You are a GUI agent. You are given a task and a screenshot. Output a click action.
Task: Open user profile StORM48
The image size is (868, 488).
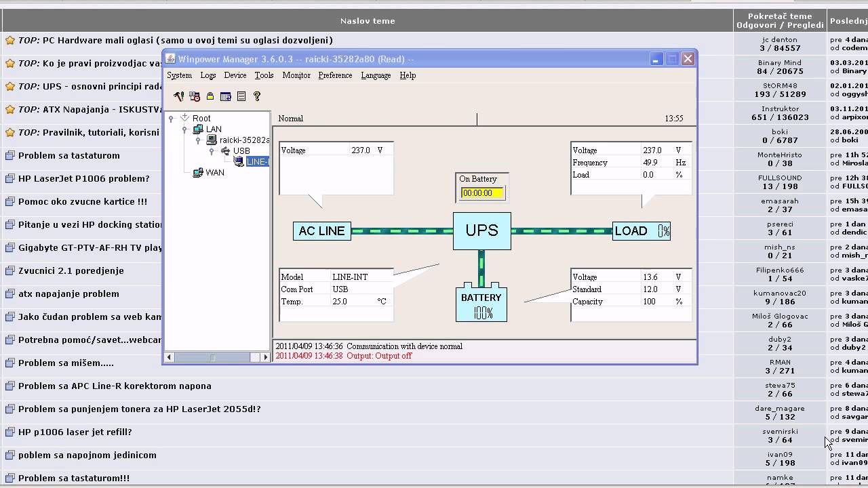pos(780,86)
